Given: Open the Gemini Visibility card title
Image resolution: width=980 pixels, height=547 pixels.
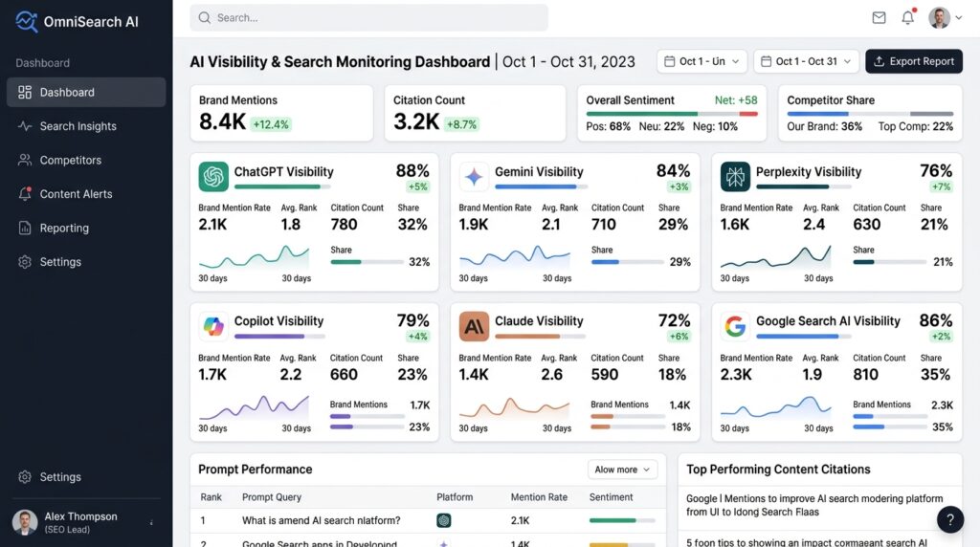Looking at the screenshot, I should pos(539,172).
